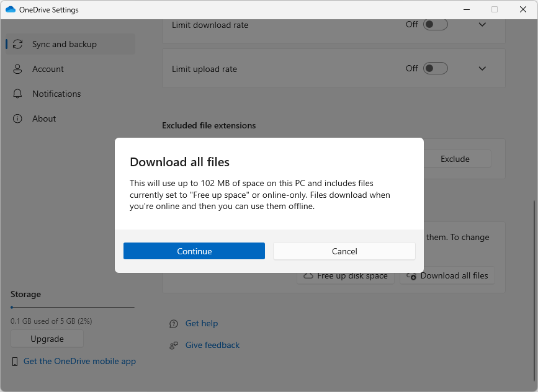Click the Download all files button
Viewport: 538px width, 392px height.
tap(447, 276)
